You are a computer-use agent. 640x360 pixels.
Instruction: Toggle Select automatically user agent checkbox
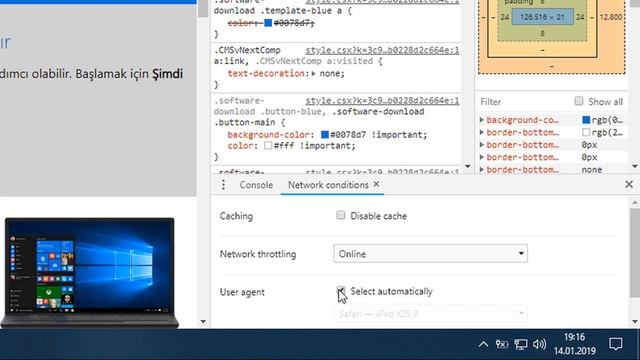pos(340,291)
